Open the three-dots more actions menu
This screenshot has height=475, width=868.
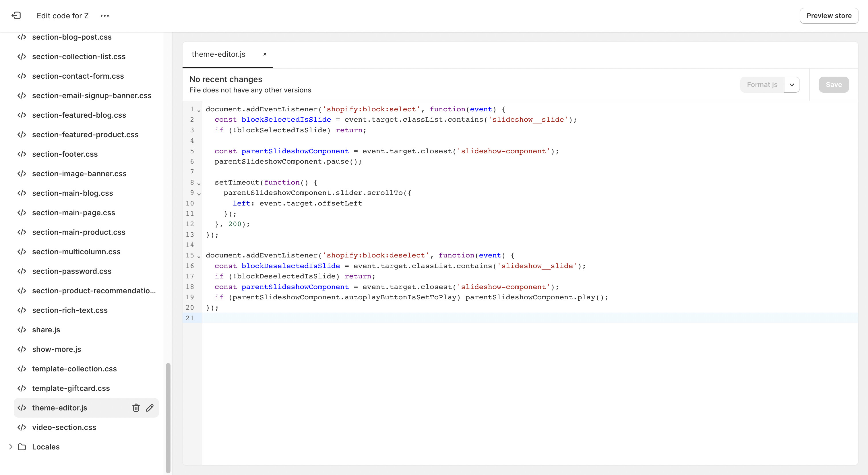pyautogui.click(x=105, y=15)
